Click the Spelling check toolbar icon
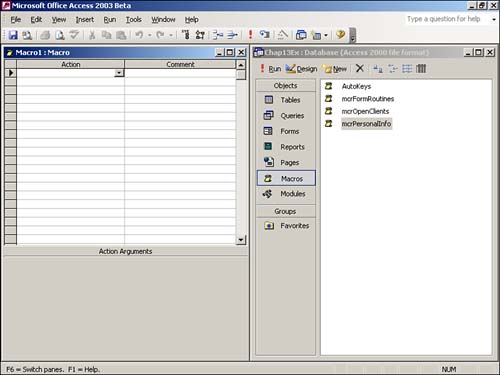This screenshot has height=375, width=500. [x=74, y=35]
